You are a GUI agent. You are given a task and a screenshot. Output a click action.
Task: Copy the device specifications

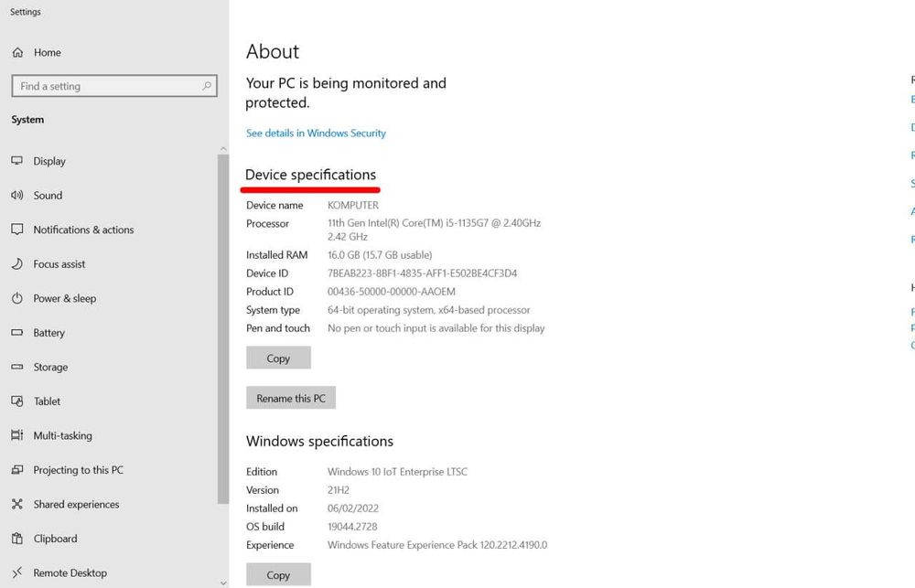click(278, 358)
